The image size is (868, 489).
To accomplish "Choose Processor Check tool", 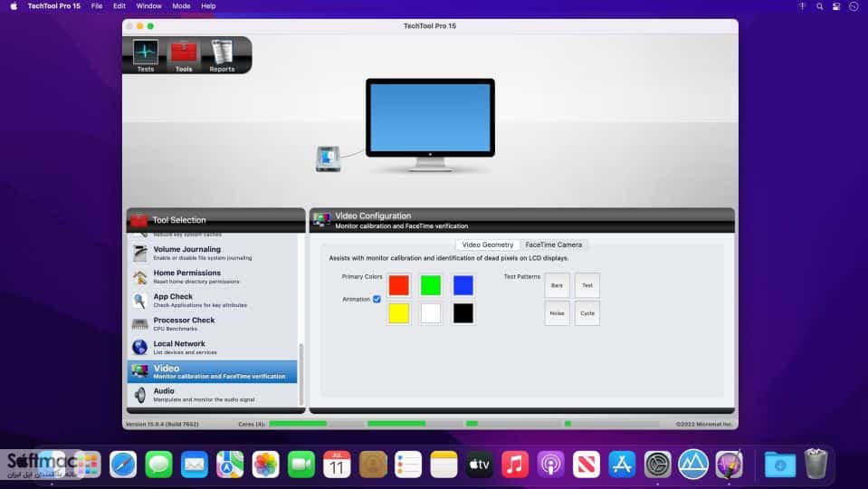I will click(213, 324).
